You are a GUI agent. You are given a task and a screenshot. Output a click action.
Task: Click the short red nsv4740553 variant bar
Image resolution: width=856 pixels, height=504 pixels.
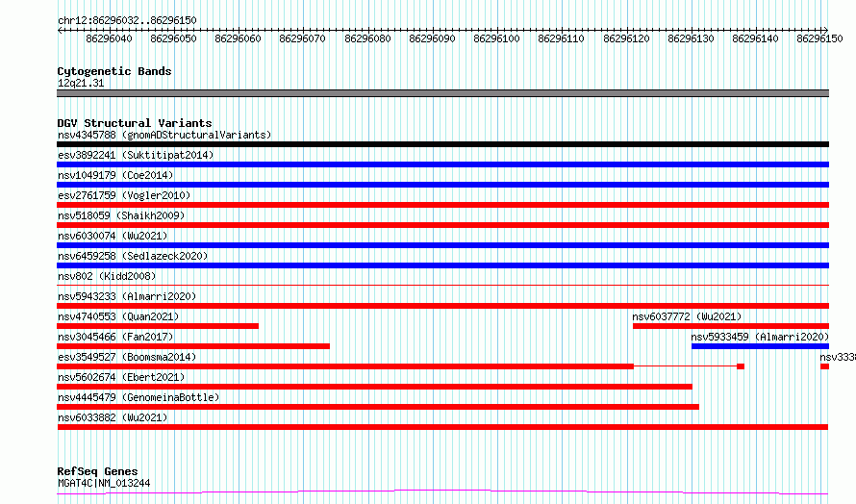(x=158, y=326)
